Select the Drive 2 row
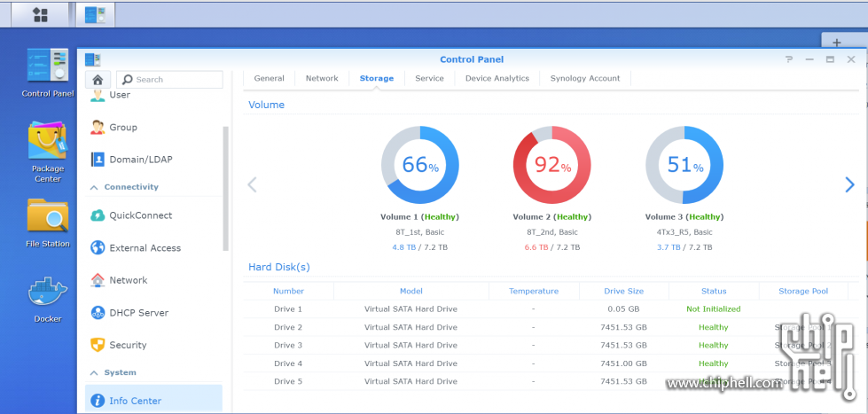Screen dimensions: 868x414 coord(551,327)
